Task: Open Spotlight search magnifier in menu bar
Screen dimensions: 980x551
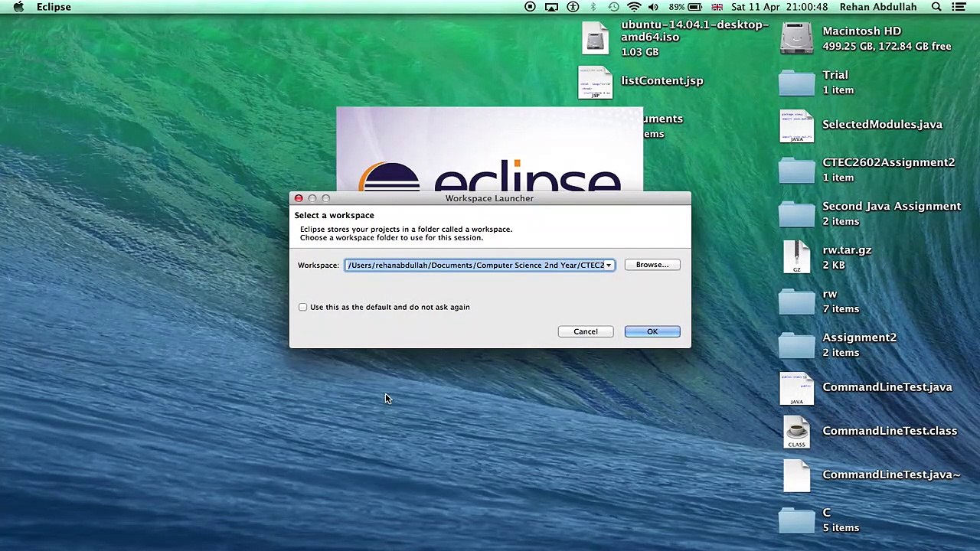Action: tap(936, 7)
